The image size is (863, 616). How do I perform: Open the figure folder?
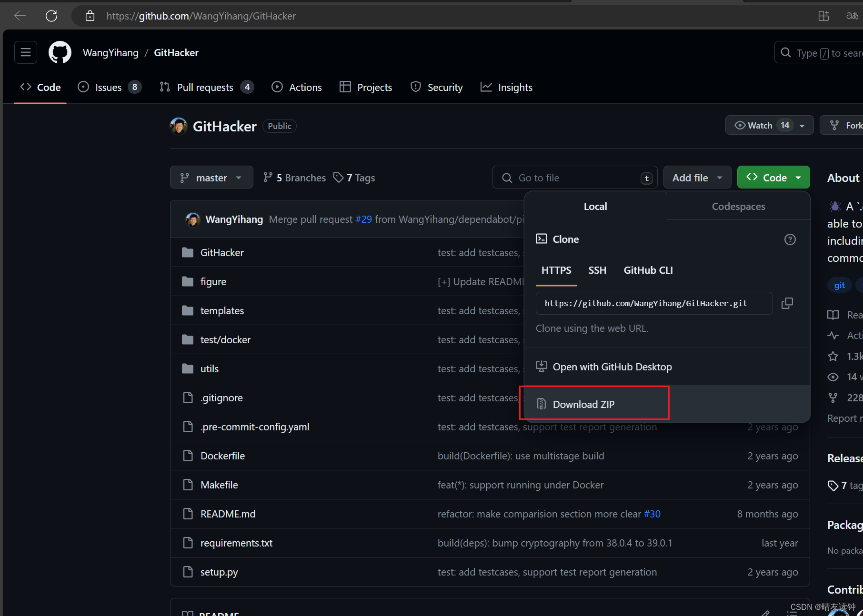(x=213, y=281)
